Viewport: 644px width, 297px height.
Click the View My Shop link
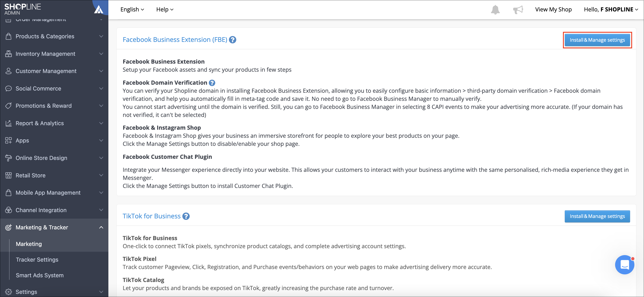click(x=553, y=9)
